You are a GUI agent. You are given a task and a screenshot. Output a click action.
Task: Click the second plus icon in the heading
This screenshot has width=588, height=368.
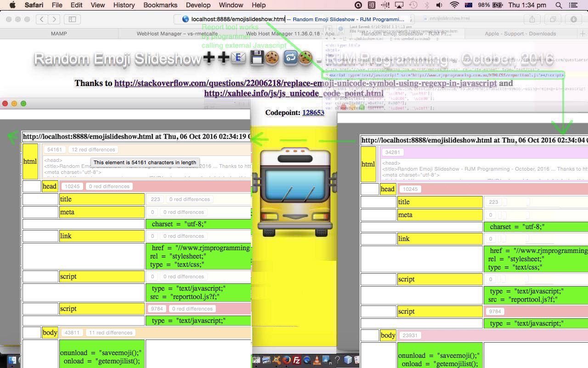point(223,58)
